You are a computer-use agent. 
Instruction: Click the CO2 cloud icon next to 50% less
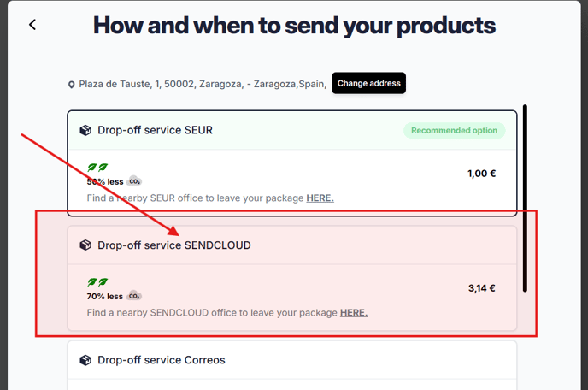pos(134,181)
